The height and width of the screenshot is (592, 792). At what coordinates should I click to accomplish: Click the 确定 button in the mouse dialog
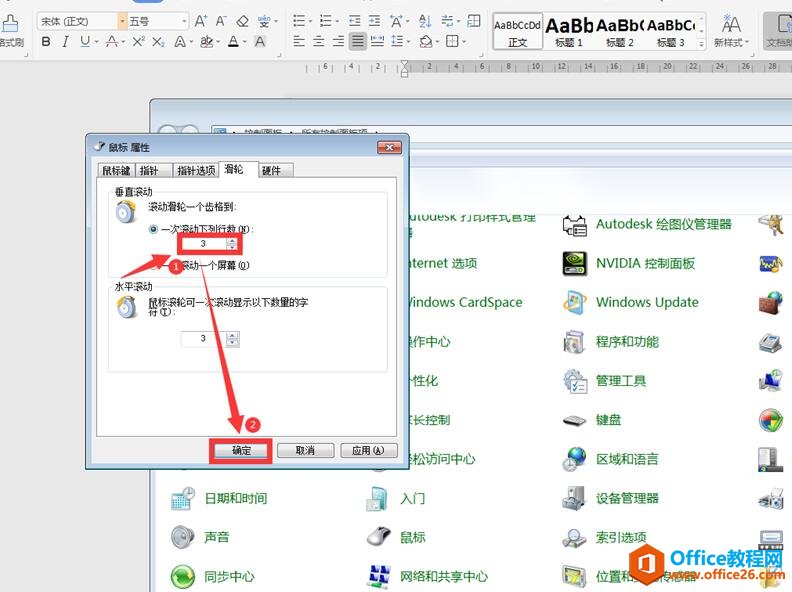(241, 451)
